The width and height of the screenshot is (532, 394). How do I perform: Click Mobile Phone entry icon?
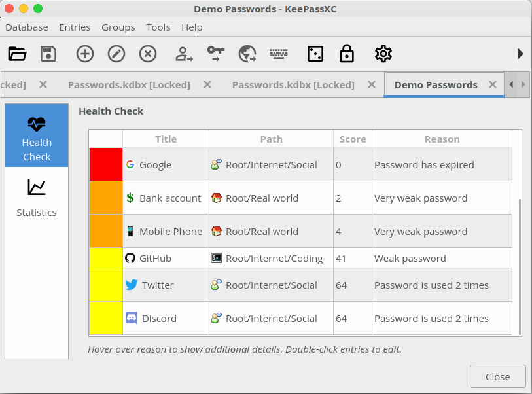point(130,231)
